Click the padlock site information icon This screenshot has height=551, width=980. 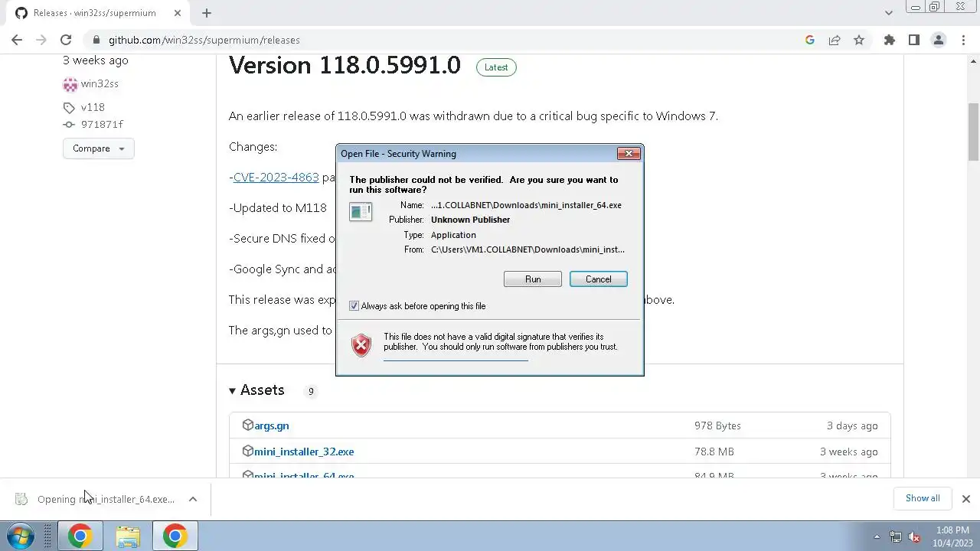(96, 40)
